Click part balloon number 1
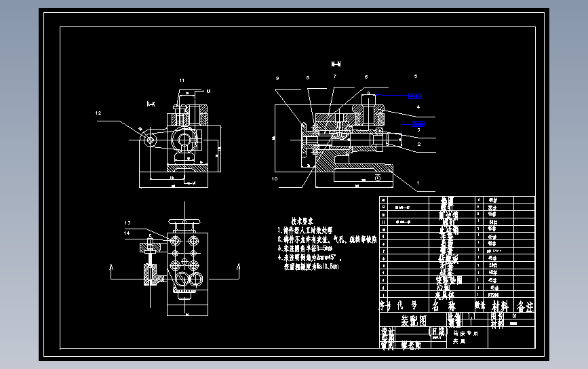 click(418, 183)
